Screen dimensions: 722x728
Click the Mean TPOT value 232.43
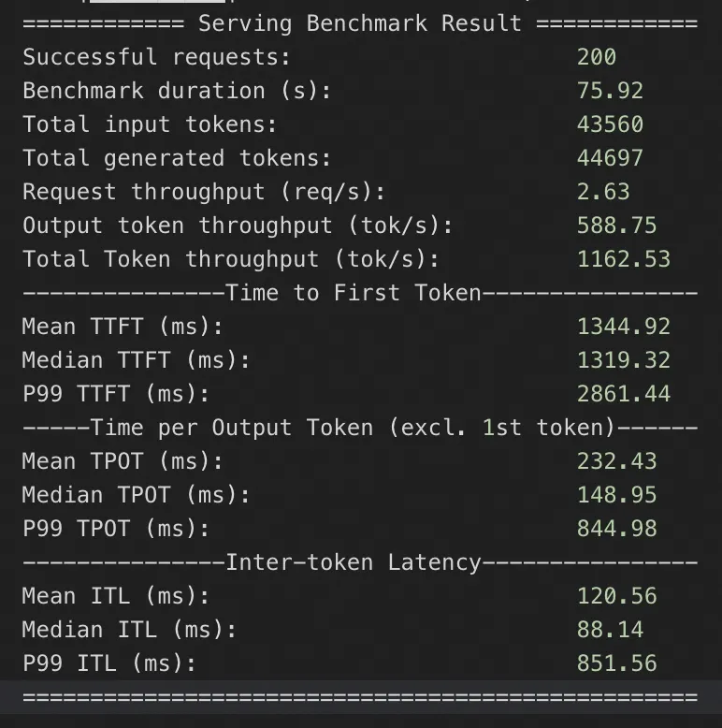(616, 461)
